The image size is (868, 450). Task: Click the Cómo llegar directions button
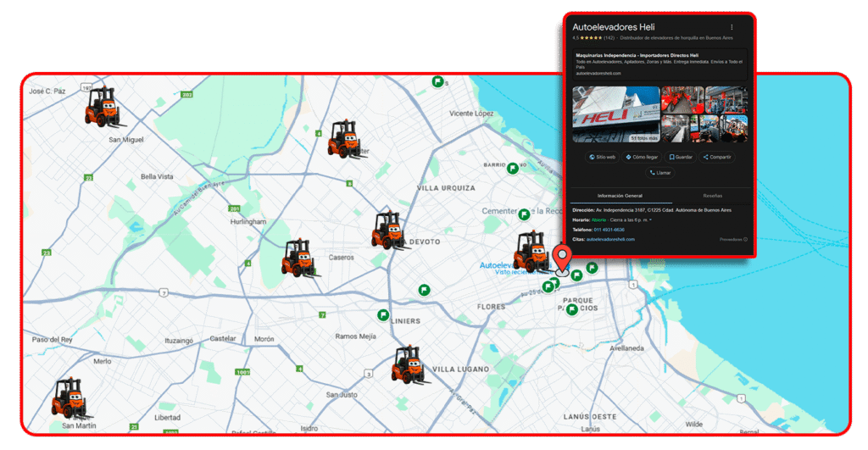(x=642, y=157)
